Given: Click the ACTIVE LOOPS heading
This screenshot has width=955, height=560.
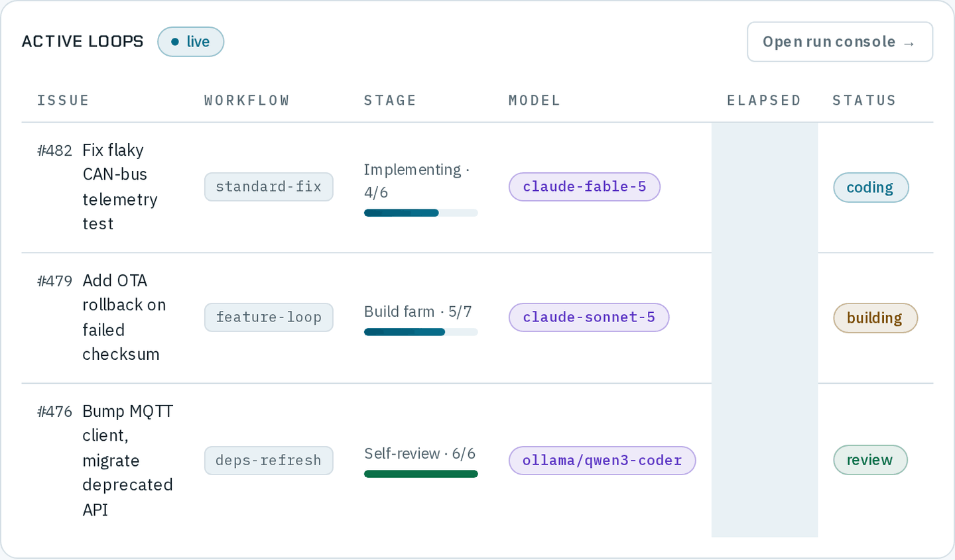Looking at the screenshot, I should 82,42.
